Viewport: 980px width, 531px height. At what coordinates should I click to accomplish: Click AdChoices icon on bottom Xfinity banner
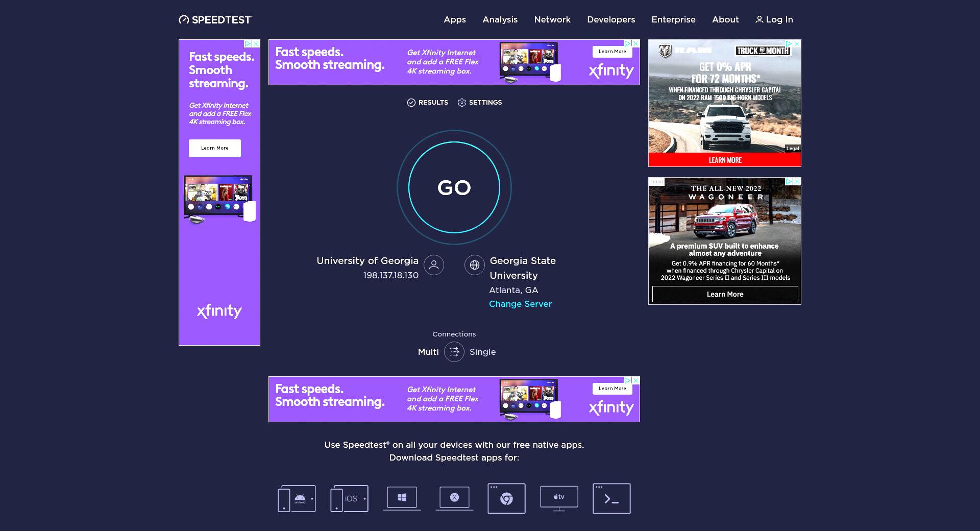[x=628, y=381]
